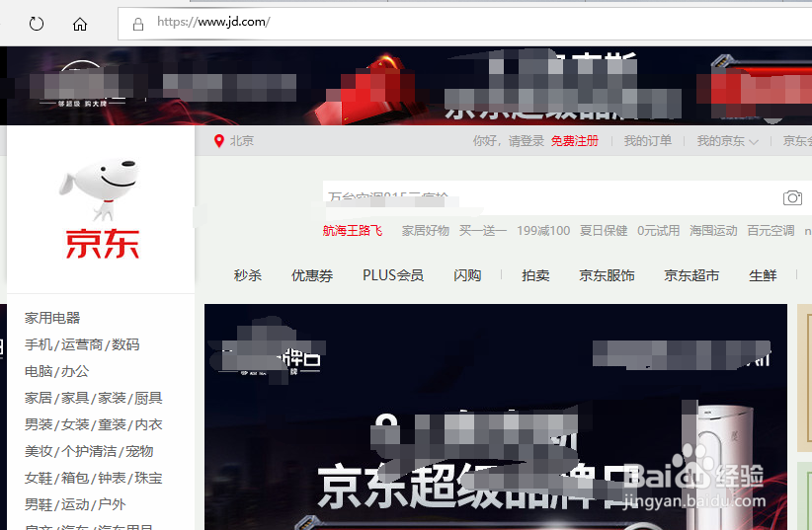This screenshot has width=812, height=530.
Task: Open the 数码 category link
Action: pyautogui.click(x=125, y=344)
